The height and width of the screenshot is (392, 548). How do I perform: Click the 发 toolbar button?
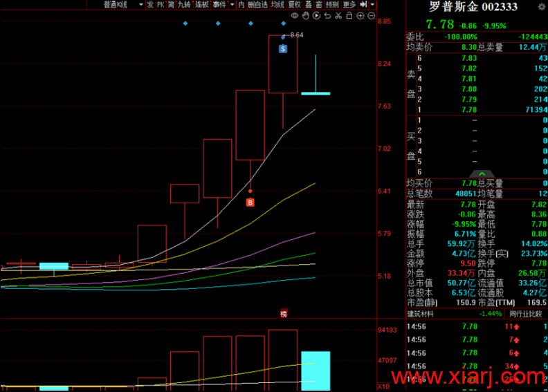[x=150, y=5]
